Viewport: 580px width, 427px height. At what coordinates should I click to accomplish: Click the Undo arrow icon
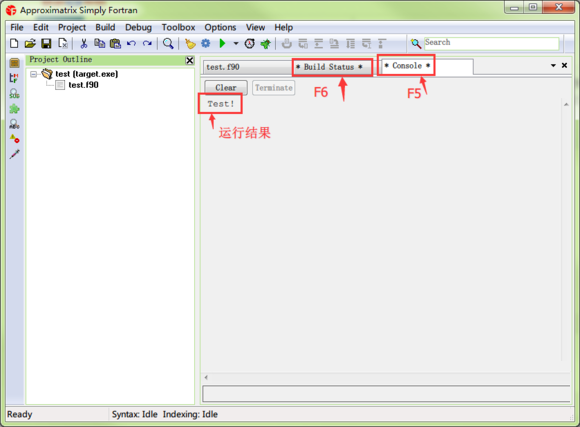[131, 44]
